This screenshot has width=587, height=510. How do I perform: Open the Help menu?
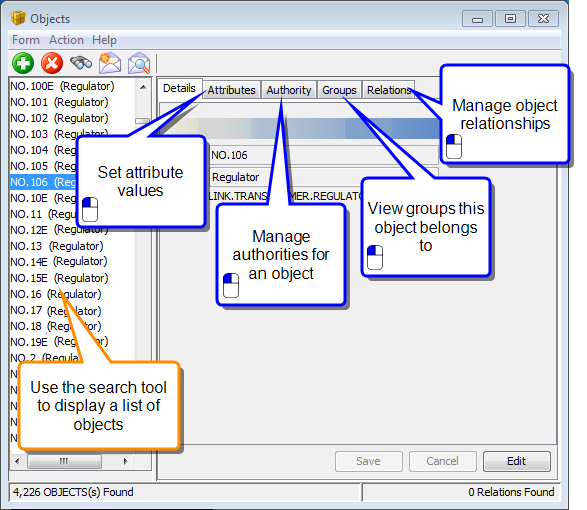tap(104, 40)
